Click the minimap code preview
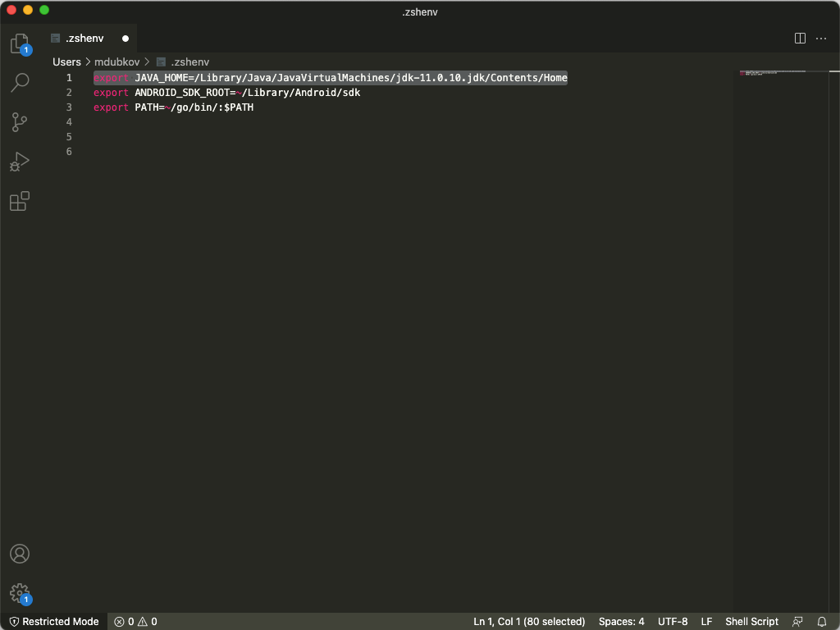The width and height of the screenshot is (840, 630). [x=772, y=72]
